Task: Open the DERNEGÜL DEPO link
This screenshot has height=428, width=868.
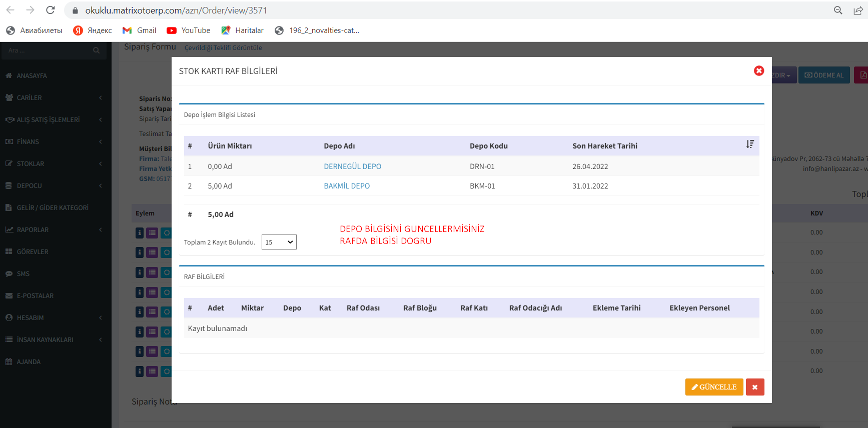Action: tap(352, 166)
